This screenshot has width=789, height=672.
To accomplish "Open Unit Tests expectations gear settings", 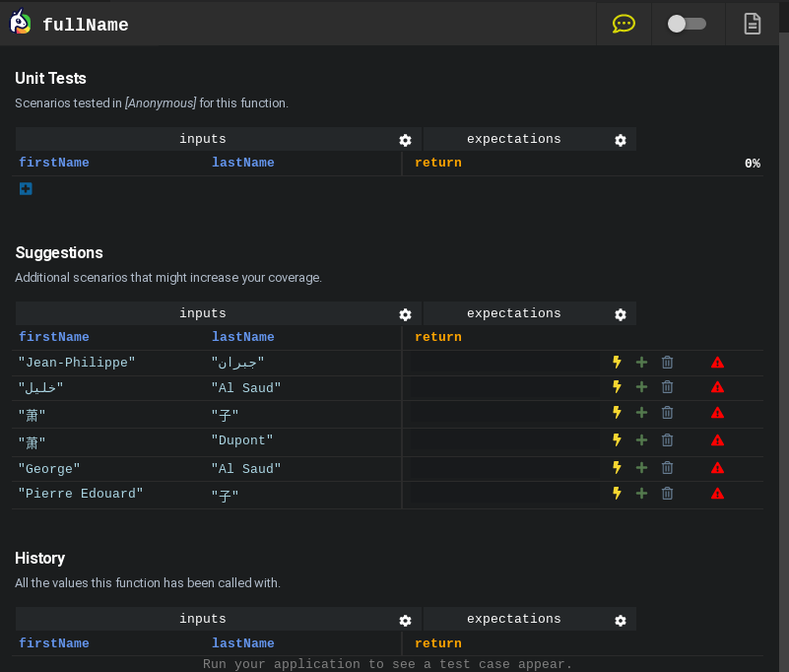I will tap(621, 140).
